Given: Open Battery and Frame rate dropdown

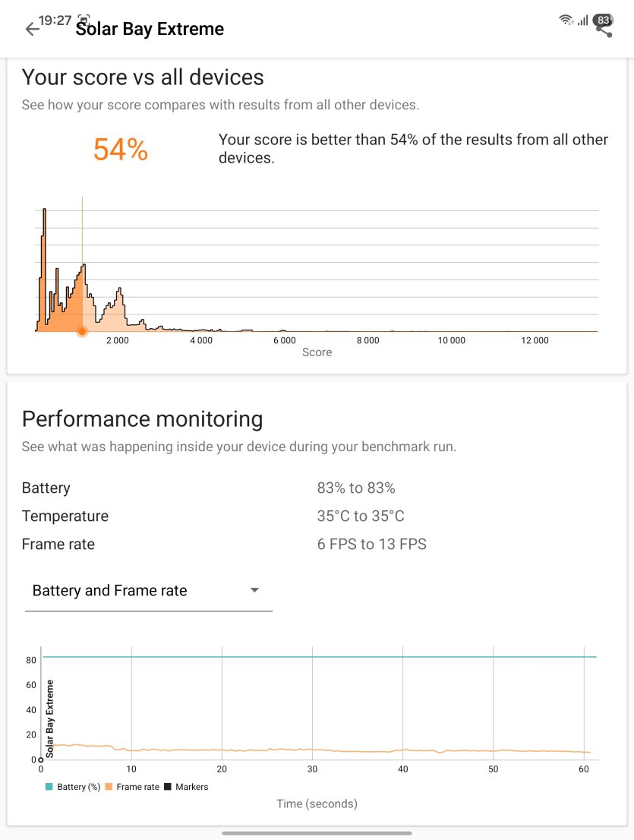Looking at the screenshot, I should (148, 590).
